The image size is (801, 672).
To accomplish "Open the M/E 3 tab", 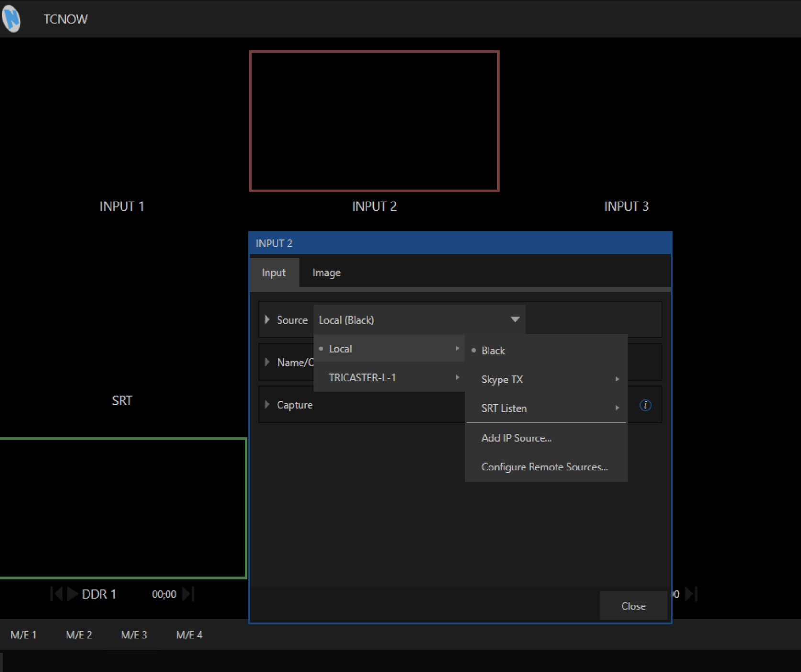I will tap(134, 635).
